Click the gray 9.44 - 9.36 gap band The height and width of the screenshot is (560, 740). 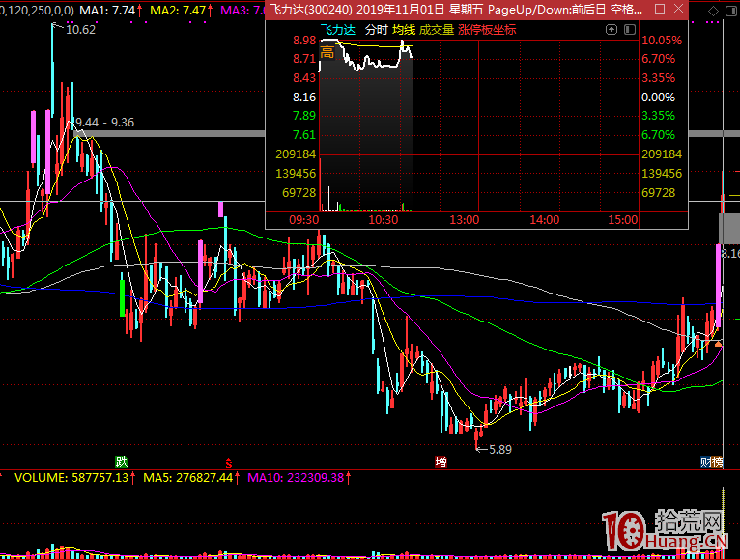(170, 134)
